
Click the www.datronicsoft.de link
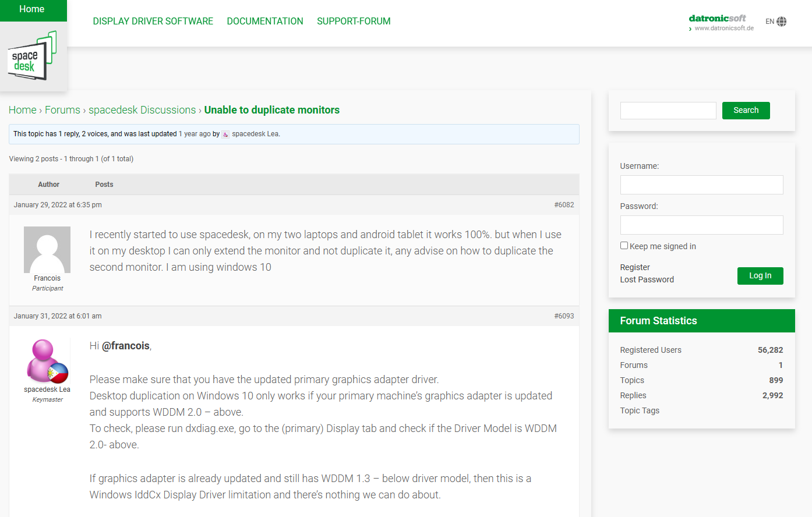(724, 28)
